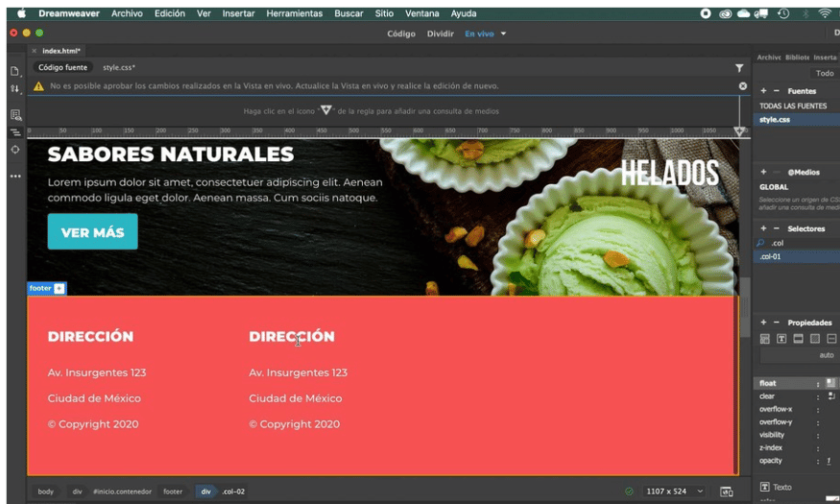This screenshot has width=840, height=504.
Task: Open the format source code lines icon
Action: pos(15,132)
